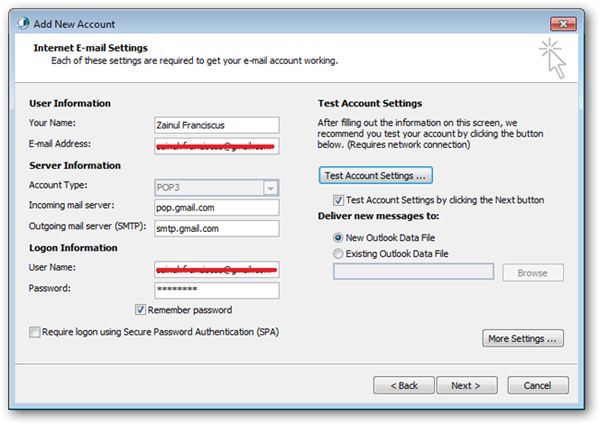Proceed with the Next button
The image size is (600, 425).
point(467,385)
